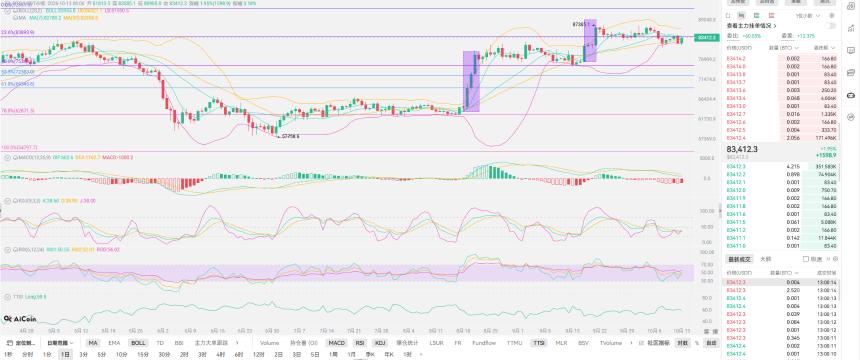Open the date range dropdown in bottom toolbar
This screenshot has width=860, height=360.
pos(60,343)
